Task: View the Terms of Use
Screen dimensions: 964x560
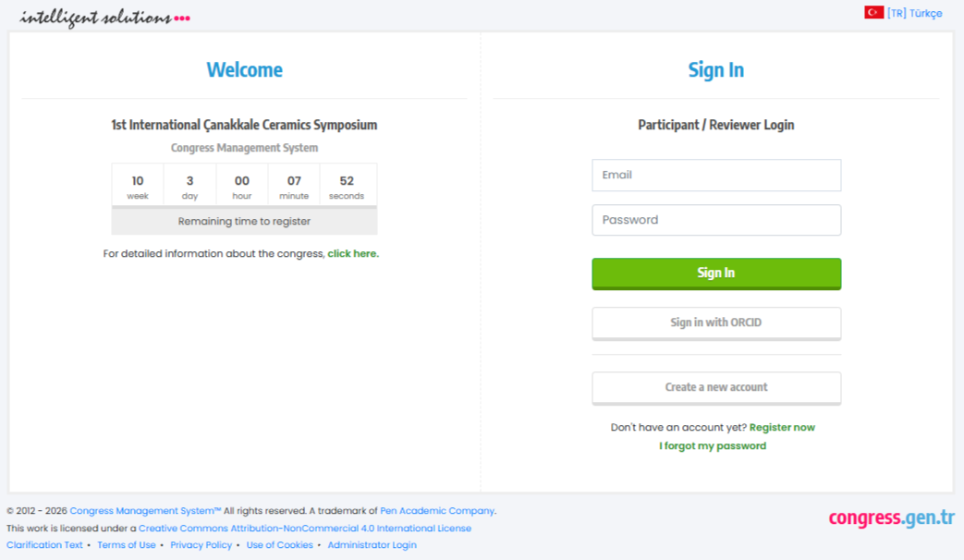Action: pyautogui.click(x=127, y=545)
